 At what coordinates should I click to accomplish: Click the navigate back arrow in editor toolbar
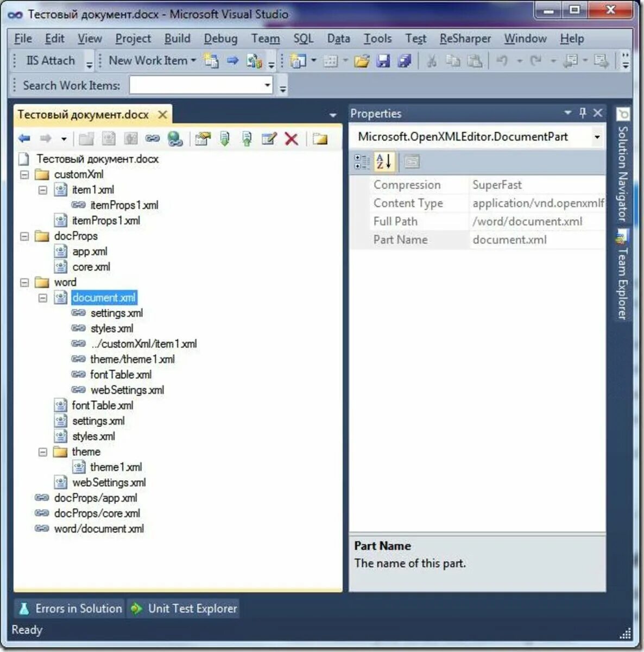pyautogui.click(x=24, y=139)
